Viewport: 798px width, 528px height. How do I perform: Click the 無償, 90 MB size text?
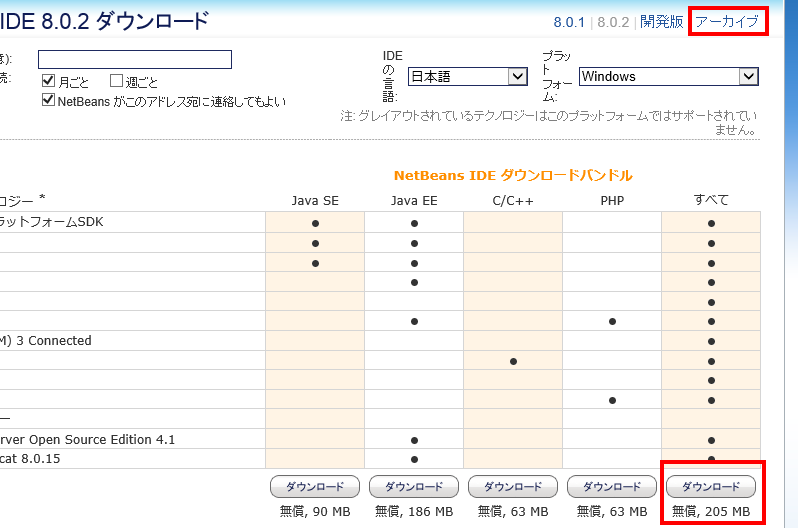point(315,511)
